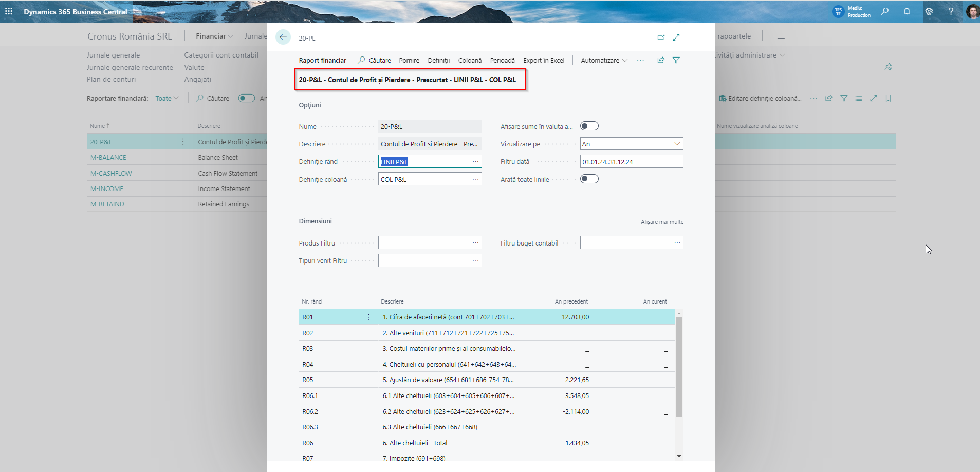980x472 pixels.
Task: Click the bookmark icon next to Editare definiție coloană
Action: click(x=889, y=98)
